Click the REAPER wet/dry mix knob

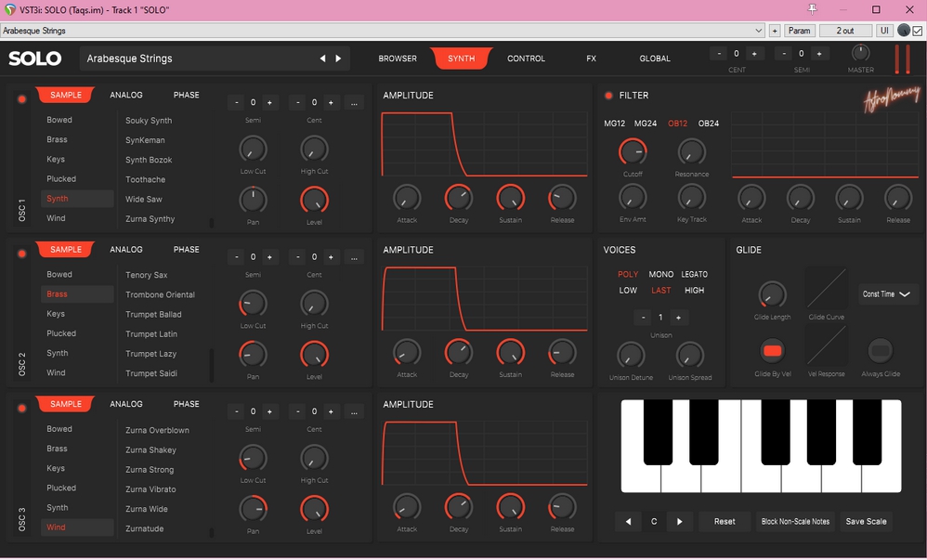904,30
